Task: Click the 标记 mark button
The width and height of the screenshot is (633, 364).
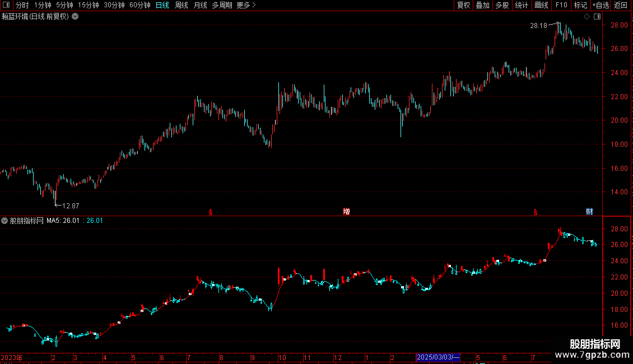Action: 580,5
